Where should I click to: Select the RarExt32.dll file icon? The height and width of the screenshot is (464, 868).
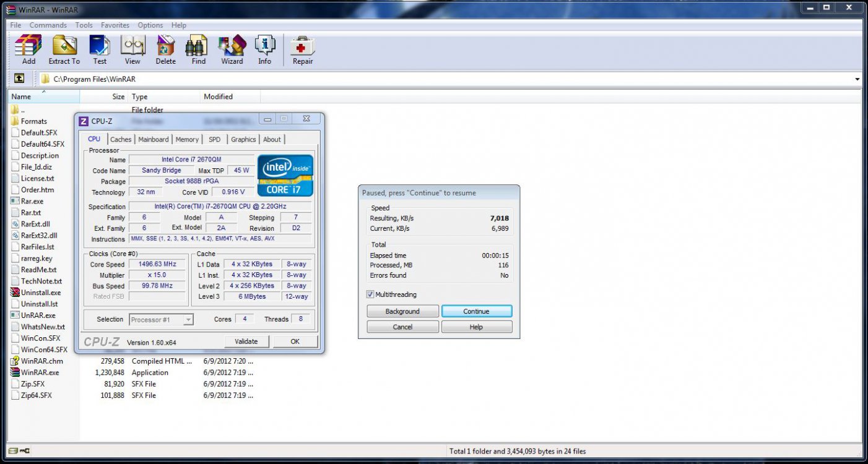click(15, 236)
